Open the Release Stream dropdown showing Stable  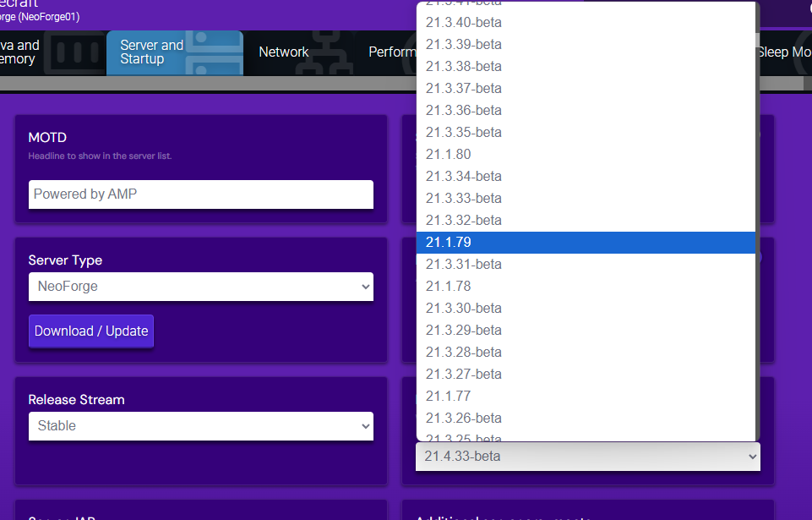(200, 425)
